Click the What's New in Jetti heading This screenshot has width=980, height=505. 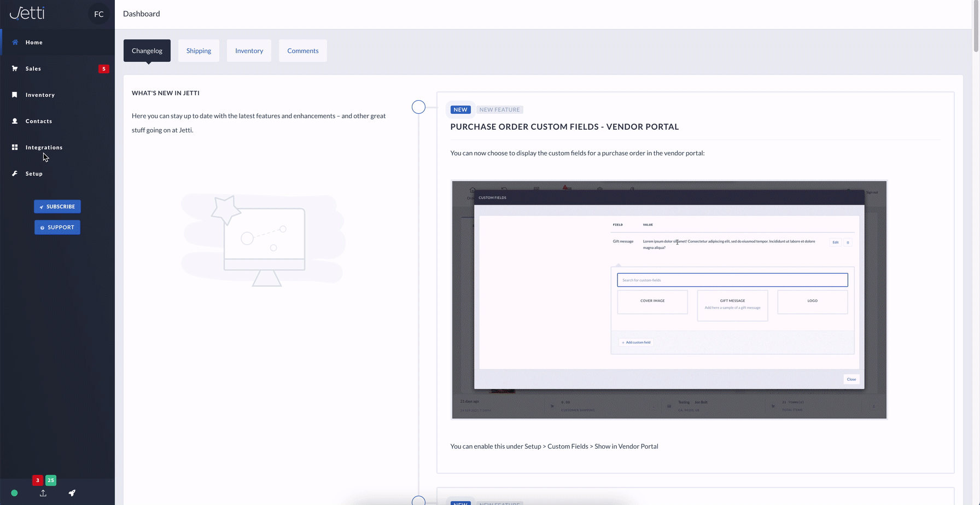166,93
